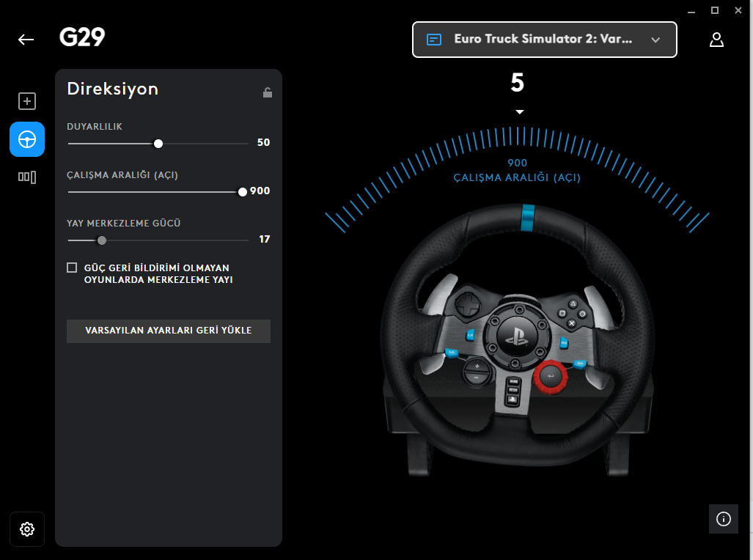Open the assignments plus icon in sidebar
This screenshot has width=753, height=560.
[x=27, y=101]
